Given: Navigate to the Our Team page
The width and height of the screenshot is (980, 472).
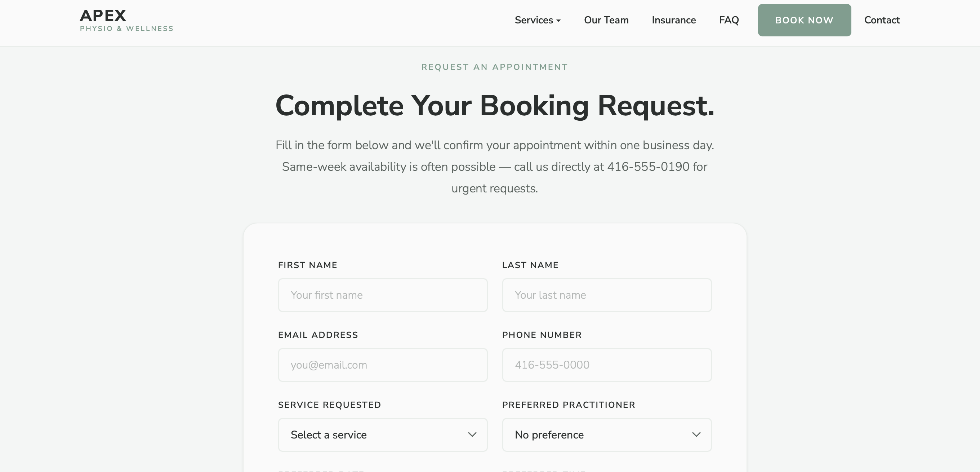Looking at the screenshot, I should 606,20.
